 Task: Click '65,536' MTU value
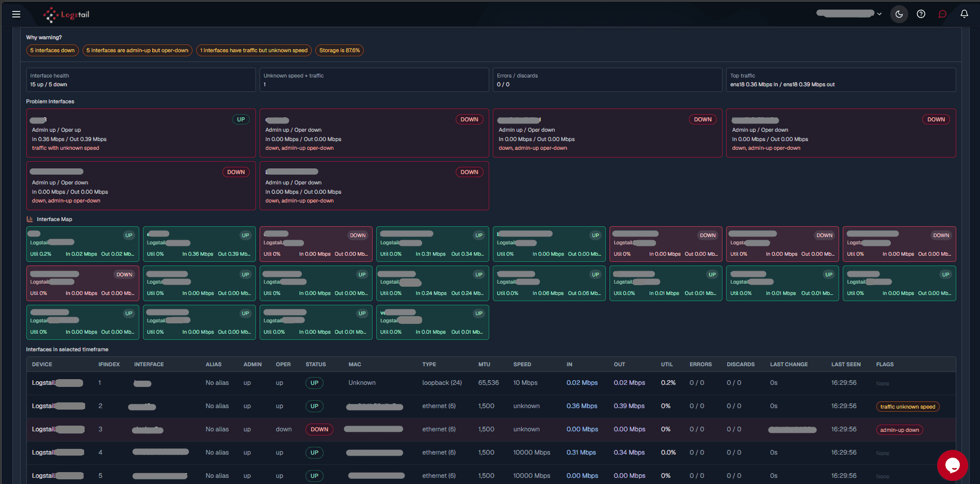[x=488, y=383]
